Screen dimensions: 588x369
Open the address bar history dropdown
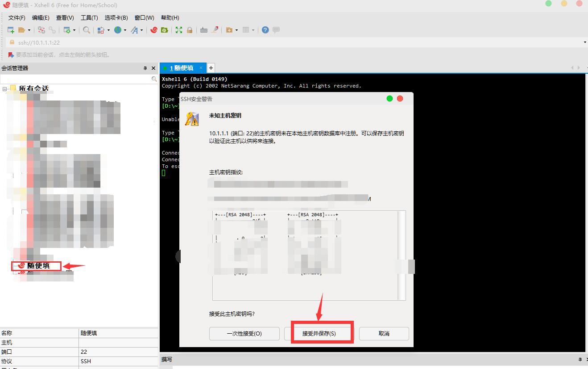pos(585,42)
